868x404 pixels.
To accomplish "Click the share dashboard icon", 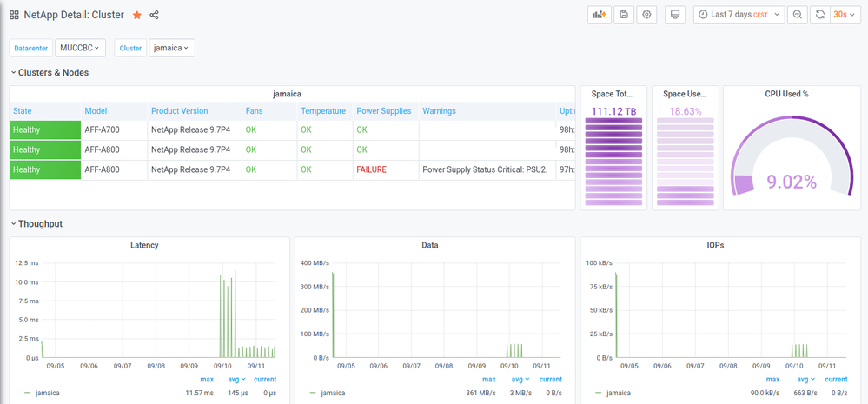I will pos(155,15).
